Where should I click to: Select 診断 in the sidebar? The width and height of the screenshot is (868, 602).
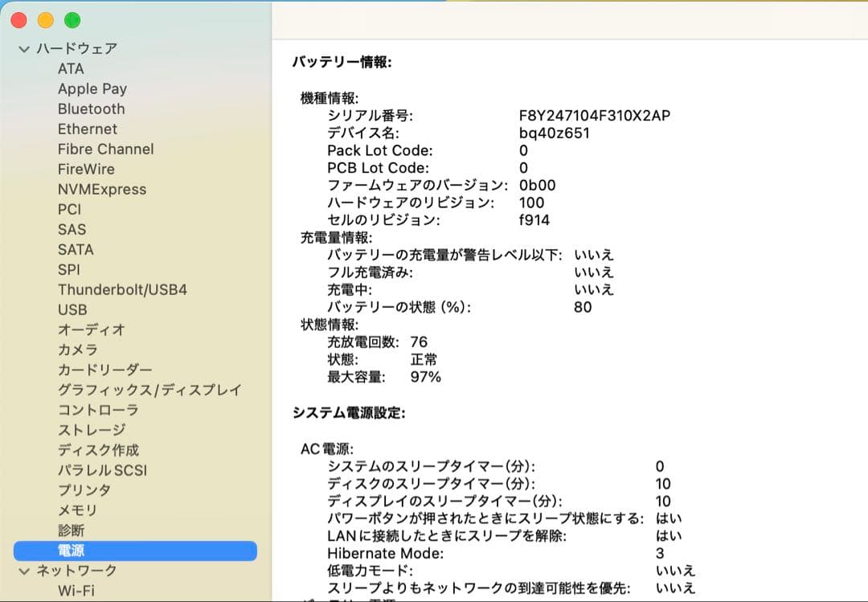[71, 530]
